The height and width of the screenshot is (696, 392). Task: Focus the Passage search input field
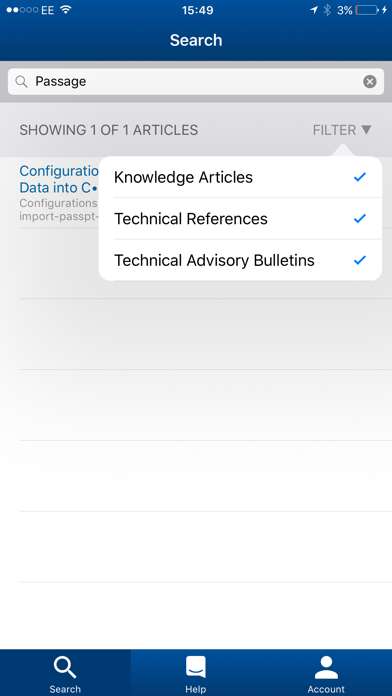point(196,82)
